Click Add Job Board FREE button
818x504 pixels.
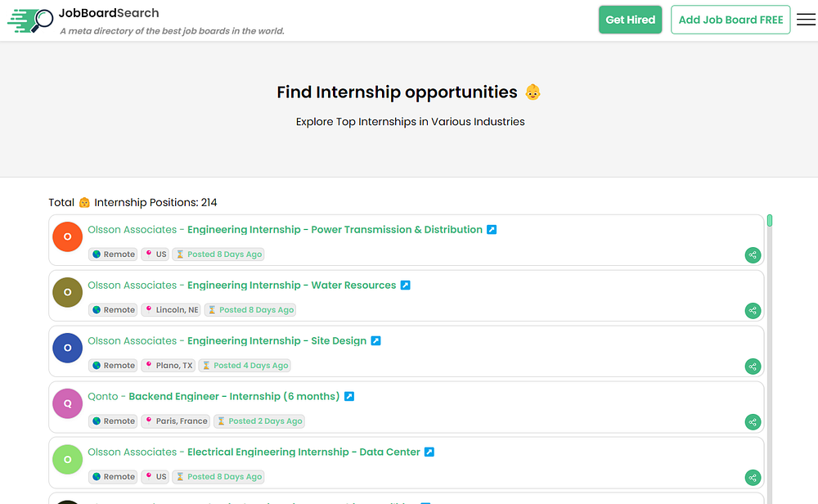click(x=730, y=20)
